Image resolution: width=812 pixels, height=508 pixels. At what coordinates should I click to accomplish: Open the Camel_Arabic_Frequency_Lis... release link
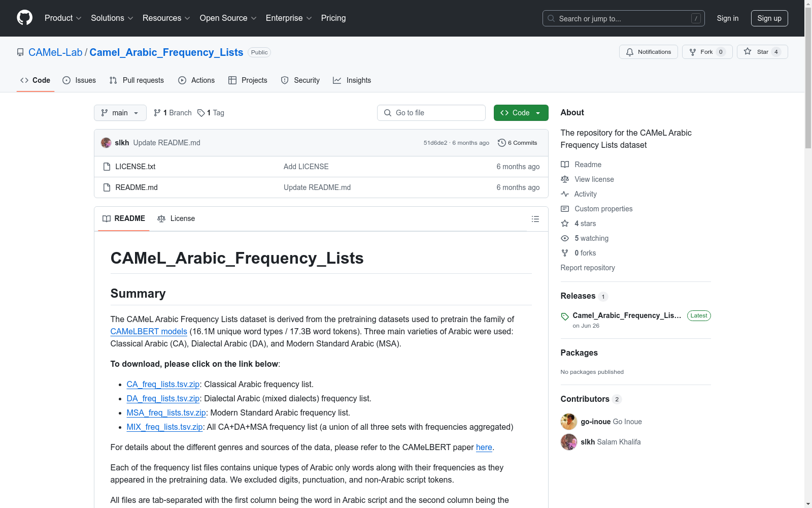pyautogui.click(x=627, y=315)
